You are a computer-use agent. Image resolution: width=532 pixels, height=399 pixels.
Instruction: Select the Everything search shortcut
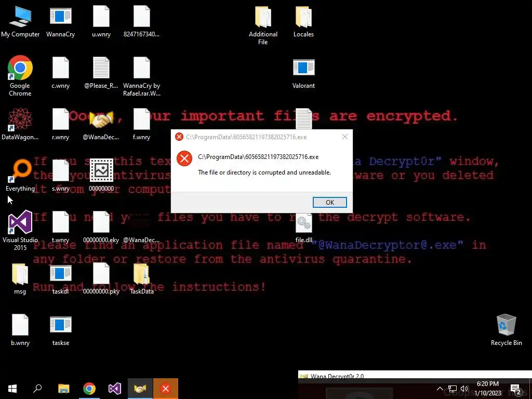point(20,176)
